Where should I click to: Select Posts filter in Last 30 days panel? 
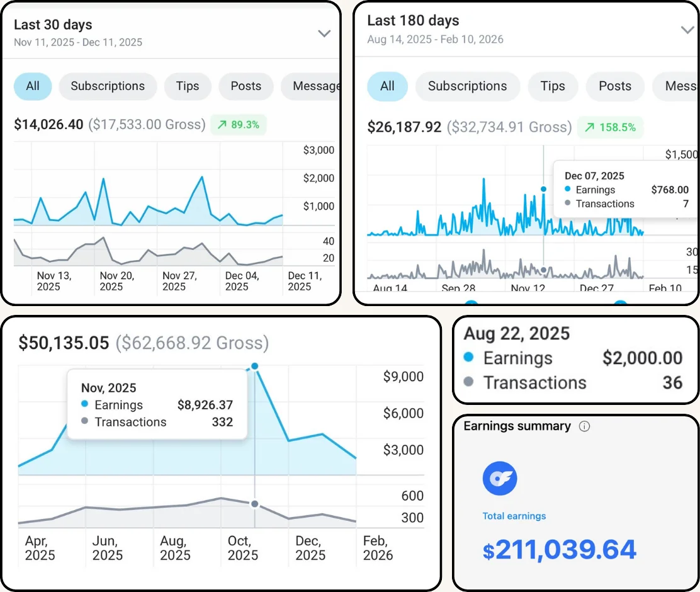(x=246, y=86)
